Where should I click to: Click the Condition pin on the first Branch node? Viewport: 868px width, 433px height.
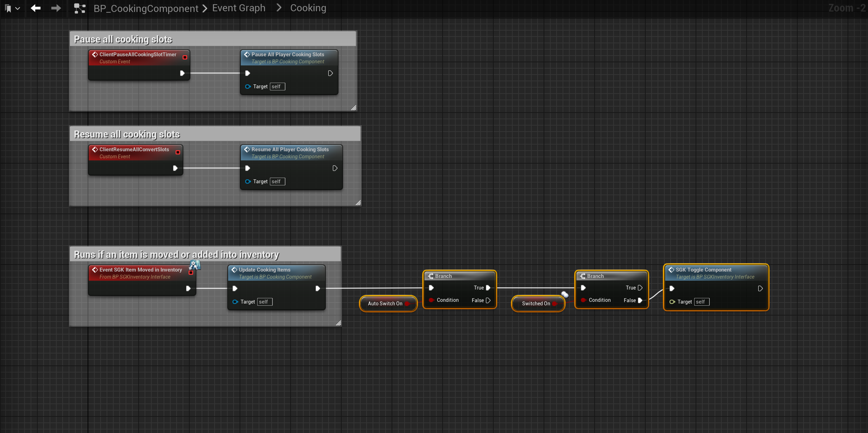coord(431,300)
